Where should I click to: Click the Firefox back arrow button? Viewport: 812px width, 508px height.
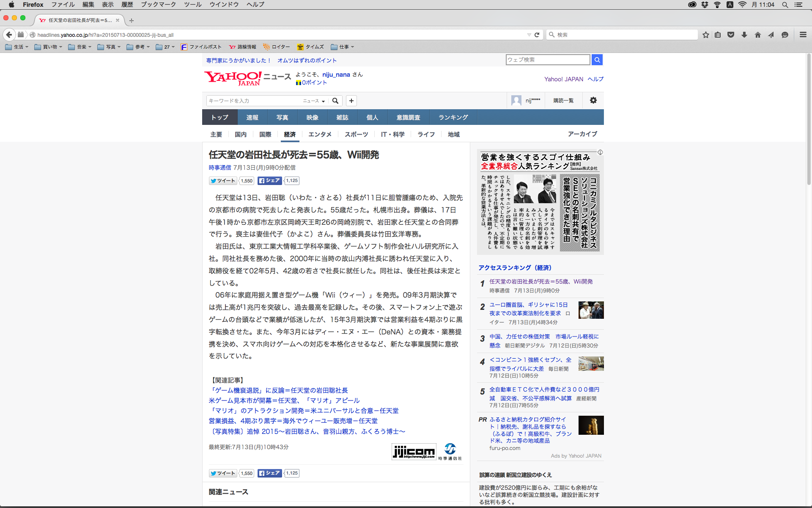click(9, 35)
